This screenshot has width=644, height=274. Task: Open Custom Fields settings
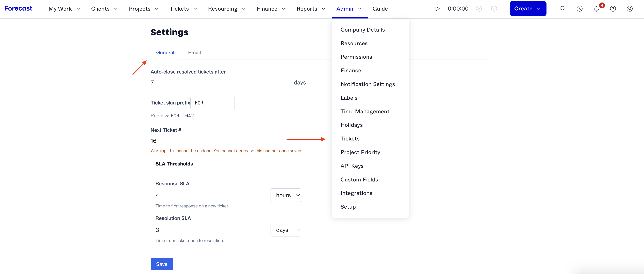[359, 180]
